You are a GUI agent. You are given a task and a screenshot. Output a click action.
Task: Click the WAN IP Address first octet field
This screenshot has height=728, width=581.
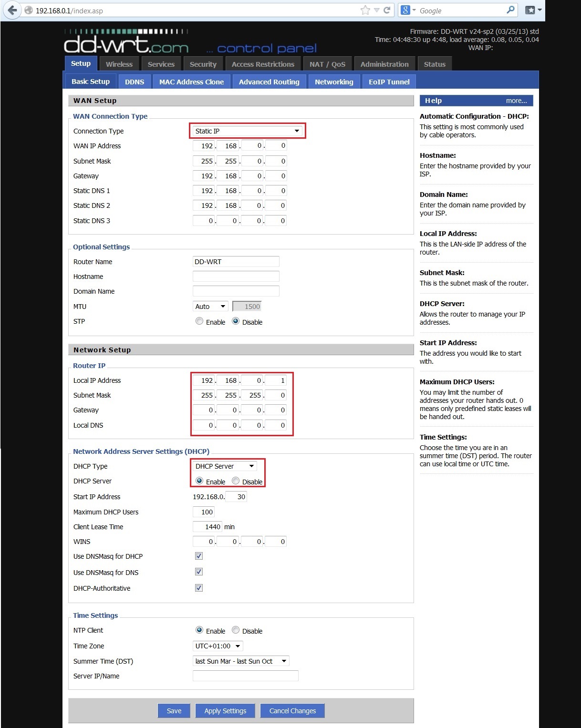204,146
